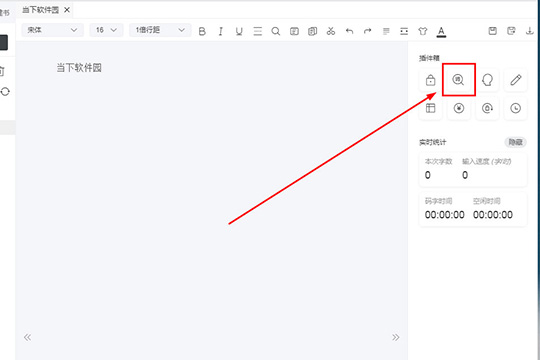The width and height of the screenshot is (540, 360).
Task: Click the copy pages icon
Action: [x=312, y=31]
